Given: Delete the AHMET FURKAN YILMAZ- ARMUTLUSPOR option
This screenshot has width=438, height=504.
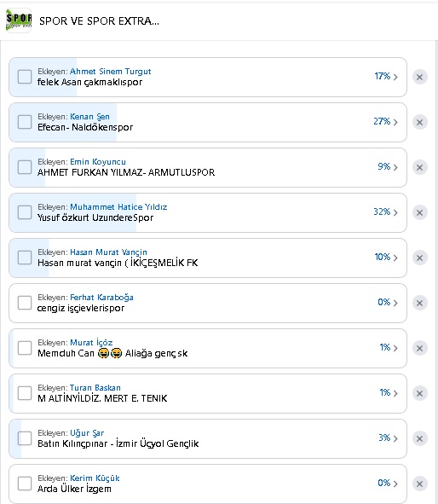Looking at the screenshot, I should click(x=420, y=167).
